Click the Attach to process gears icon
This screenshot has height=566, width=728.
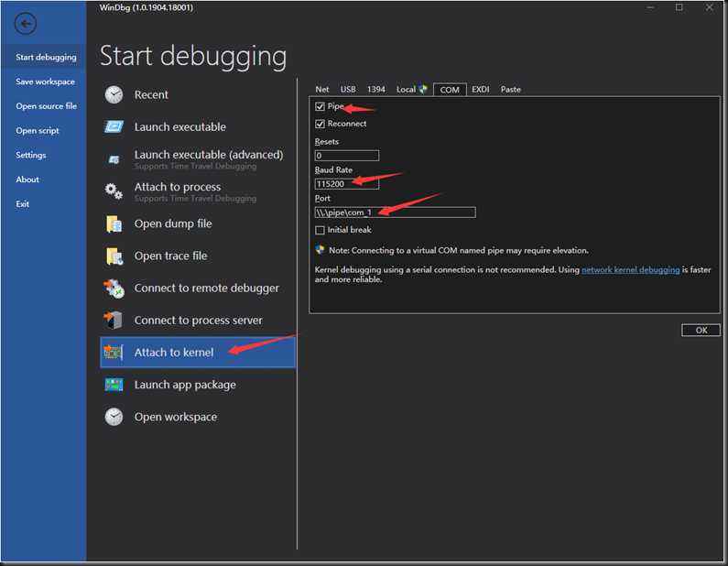114,190
